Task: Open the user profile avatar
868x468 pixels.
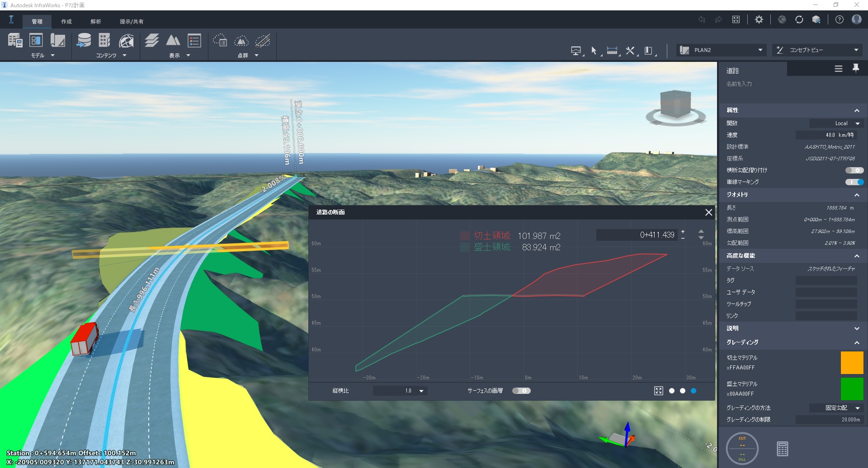Action: point(857,19)
